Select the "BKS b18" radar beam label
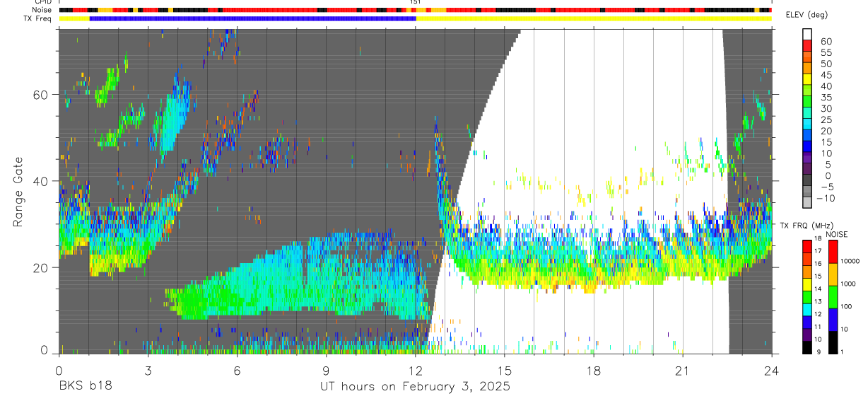The image size is (868, 401). [x=86, y=387]
